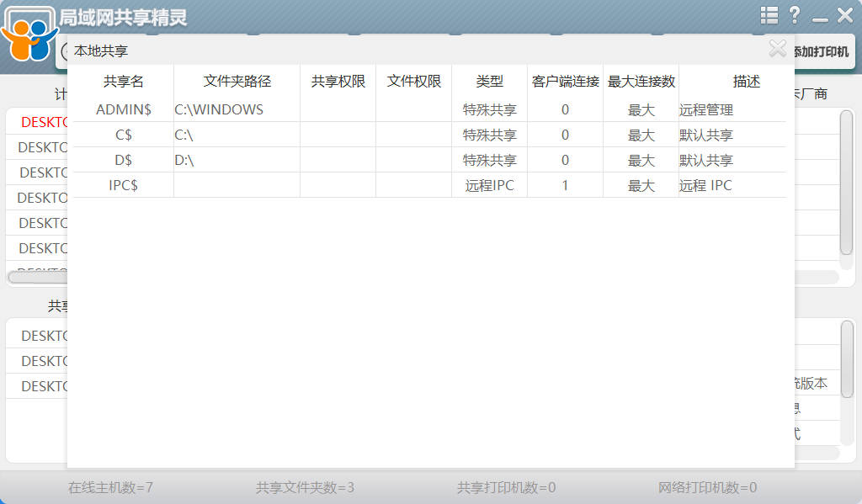Click horizontal scrollbar under computer list

37,278
